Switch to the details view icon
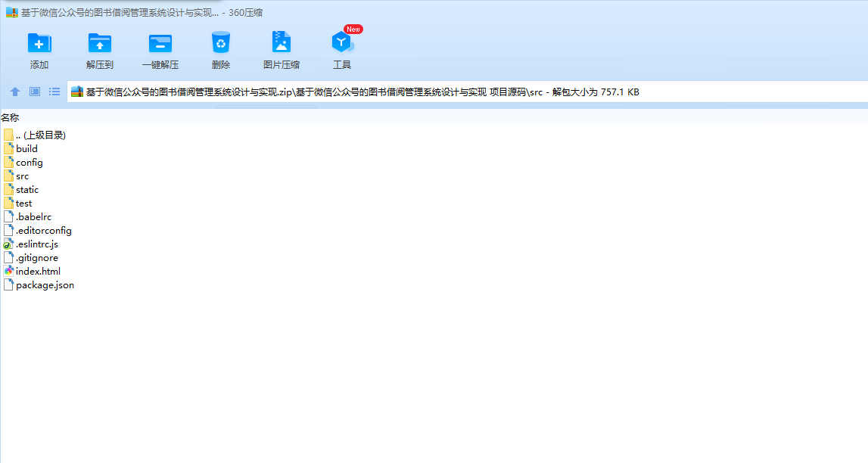The height and width of the screenshot is (463, 868). (x=34, y=92)
